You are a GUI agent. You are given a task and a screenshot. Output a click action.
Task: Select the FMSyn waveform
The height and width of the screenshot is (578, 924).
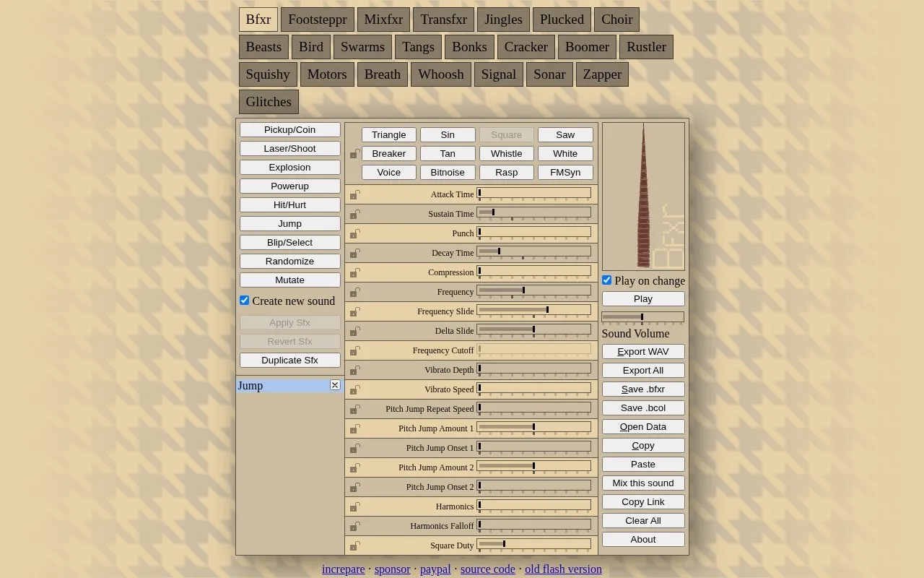pyautogui.click(x=565, y=173)
